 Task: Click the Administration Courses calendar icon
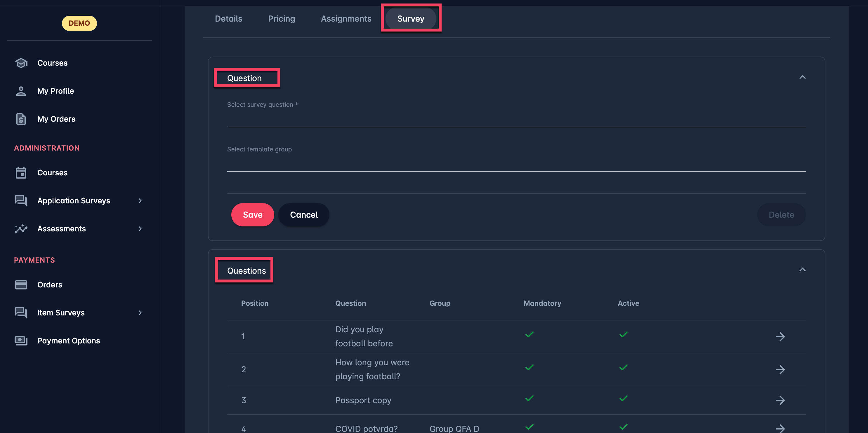tap(21, 173)
